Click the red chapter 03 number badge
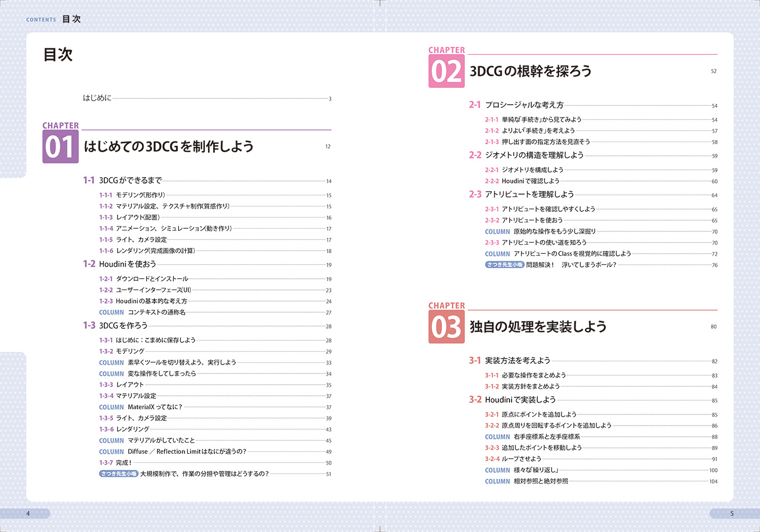Screen dimensions: 760x532 446,327
